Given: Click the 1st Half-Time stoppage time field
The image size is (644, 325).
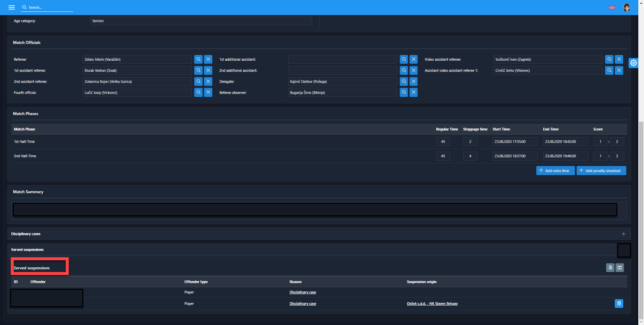Looking at the screenshot, I should 470,142.
